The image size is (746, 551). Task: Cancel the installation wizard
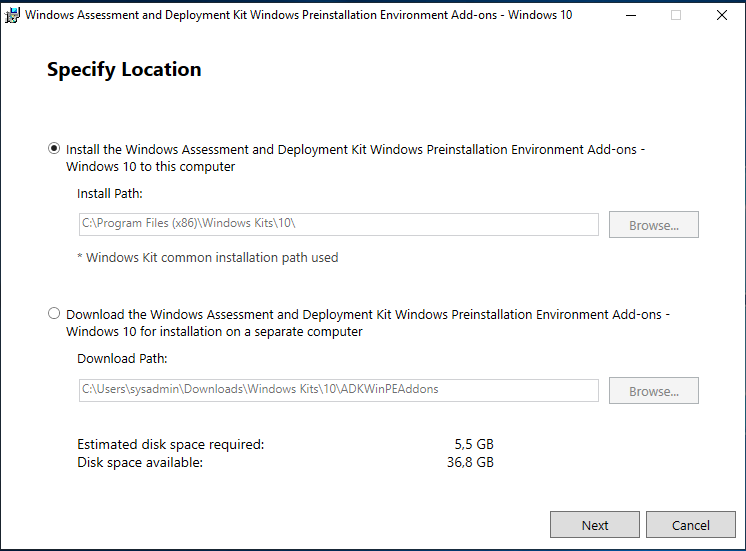(x=690, y=525)
